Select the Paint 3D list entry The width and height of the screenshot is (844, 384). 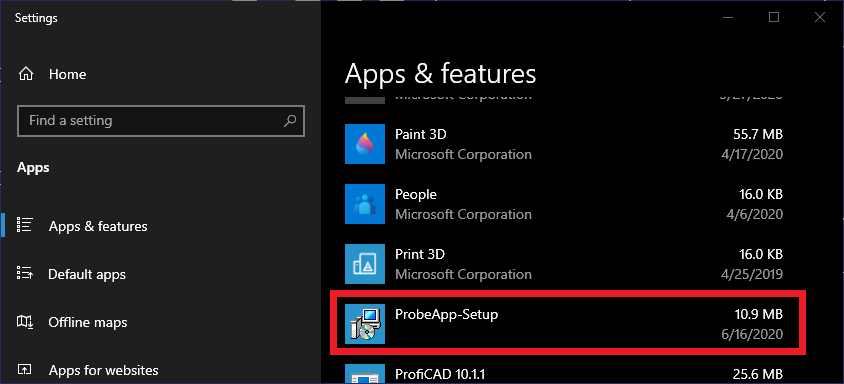564,144
